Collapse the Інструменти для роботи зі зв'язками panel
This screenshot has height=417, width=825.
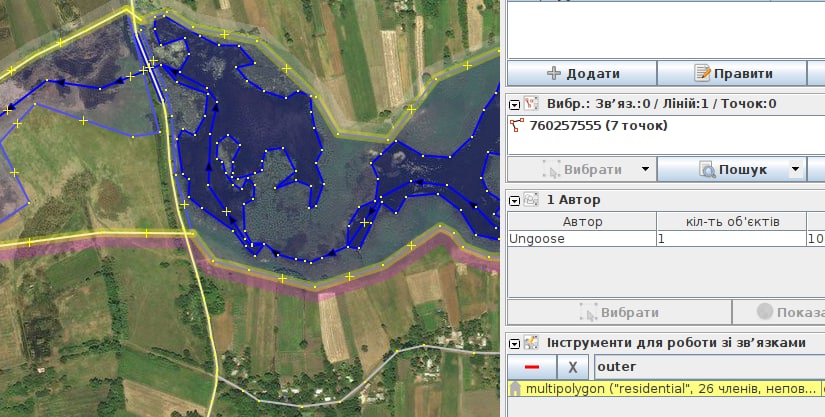tap(515, 344)
